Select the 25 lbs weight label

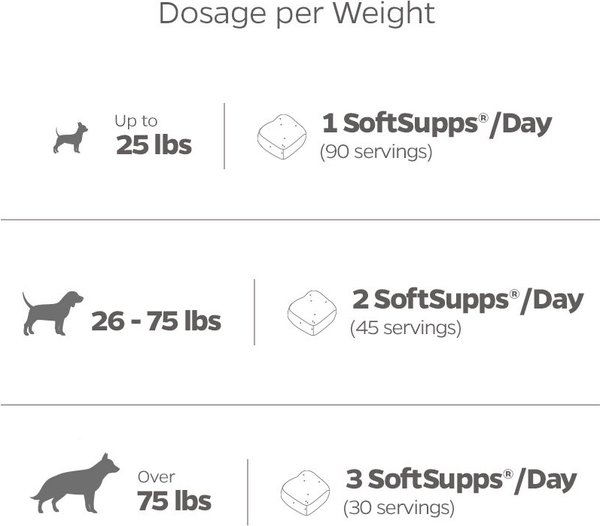[x=154, y=146]
